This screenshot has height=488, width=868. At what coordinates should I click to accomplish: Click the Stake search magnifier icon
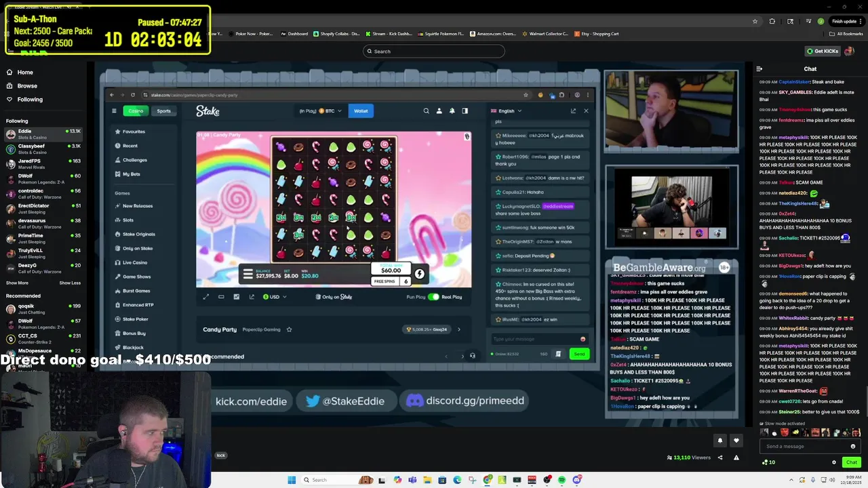coord(426,111)
